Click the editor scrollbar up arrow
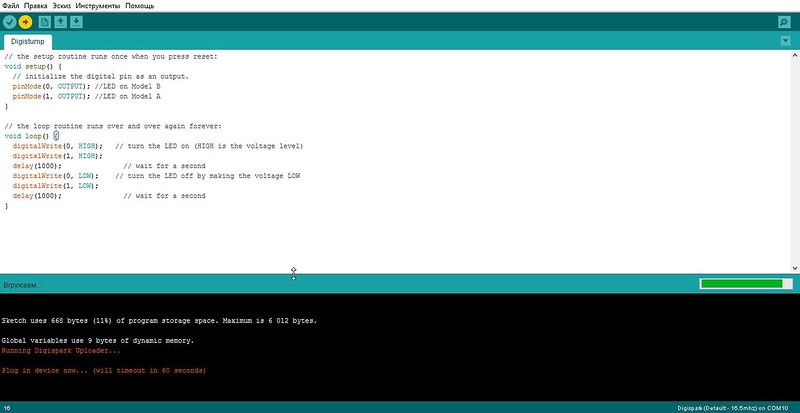Image resolution: width=800 pixels, height=413 pixels. 795,55
